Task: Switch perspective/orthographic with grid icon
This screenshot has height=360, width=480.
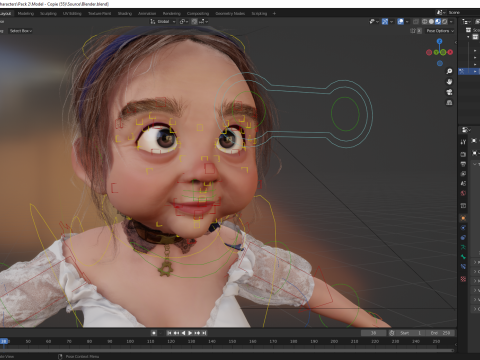Action: [449, 103]
